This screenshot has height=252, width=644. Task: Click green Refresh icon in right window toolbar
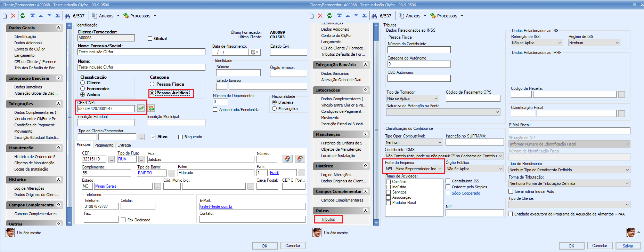click(329, 16)
